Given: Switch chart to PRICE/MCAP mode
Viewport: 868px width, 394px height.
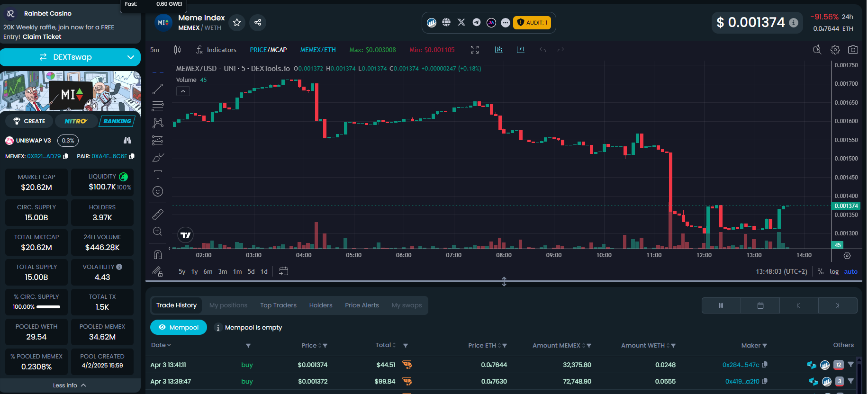Looking at the screenshot, I should (268, 50).
